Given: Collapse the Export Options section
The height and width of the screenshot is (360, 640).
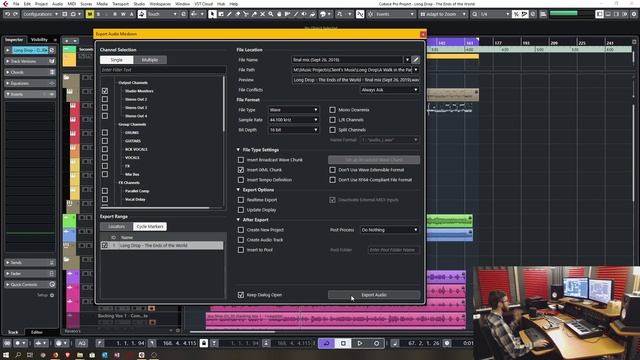Looking at the screenshot, I should 238,190.
